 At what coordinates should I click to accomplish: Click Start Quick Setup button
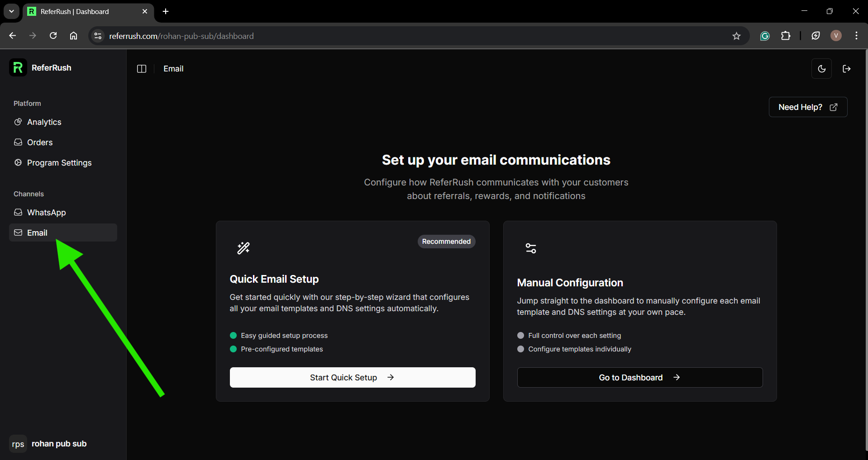[353, 377]
